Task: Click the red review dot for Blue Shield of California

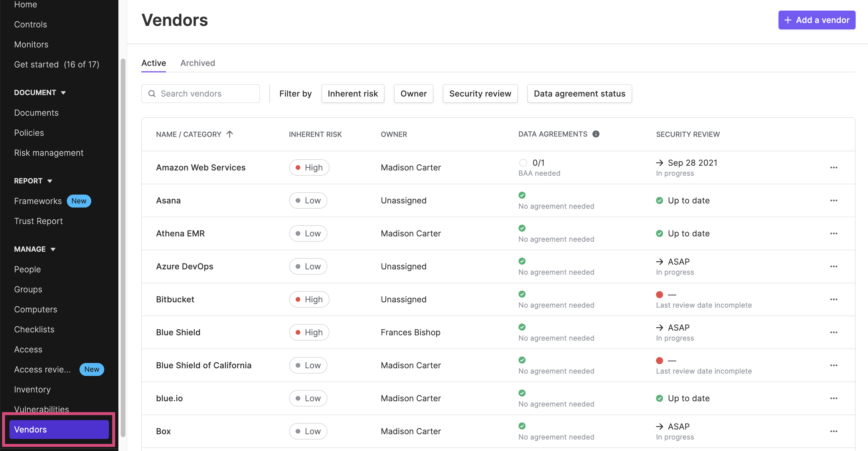Action: click(660, 361)
